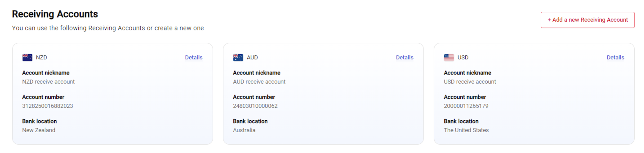The width and height of the screenshot is (644, 153).
Task: Click USD account number 20000011265179
Action: click(466, 106)
